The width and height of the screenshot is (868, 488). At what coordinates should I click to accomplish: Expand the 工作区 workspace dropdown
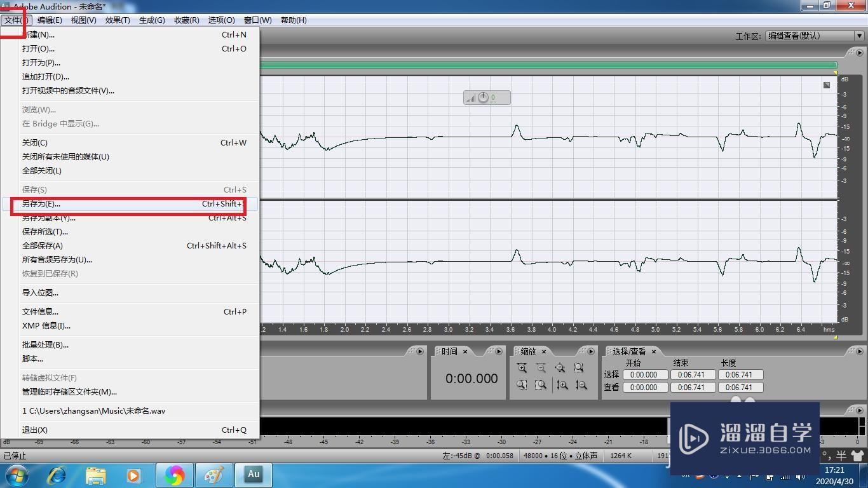(x=859, y=36)
